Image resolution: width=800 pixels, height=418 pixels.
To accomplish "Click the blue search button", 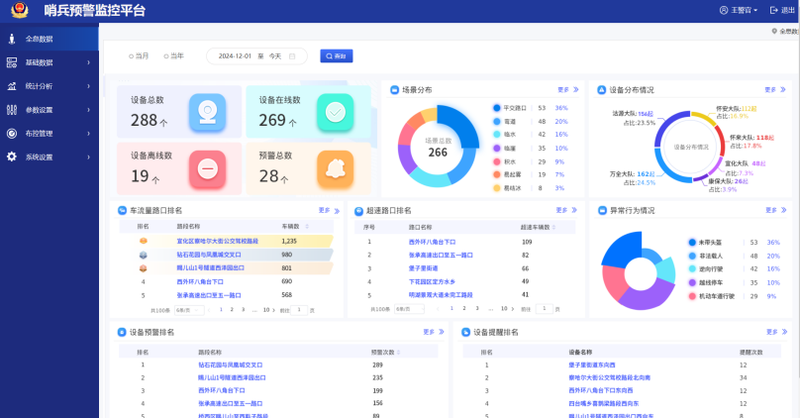I will (336, 56).
